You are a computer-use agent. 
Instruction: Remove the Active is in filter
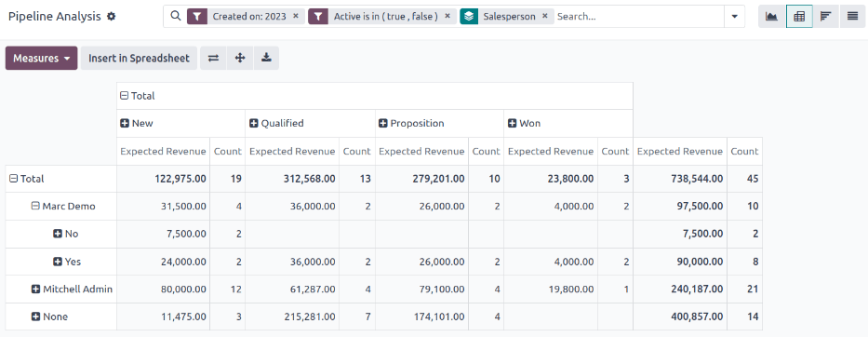pos(447,16)
